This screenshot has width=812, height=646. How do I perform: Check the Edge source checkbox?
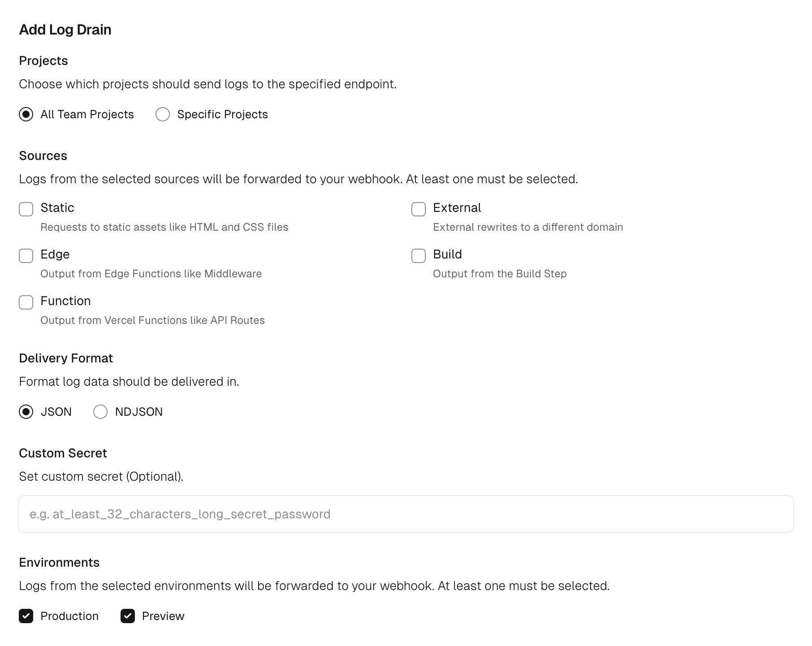pyautogui.click(x=26, y=256)
